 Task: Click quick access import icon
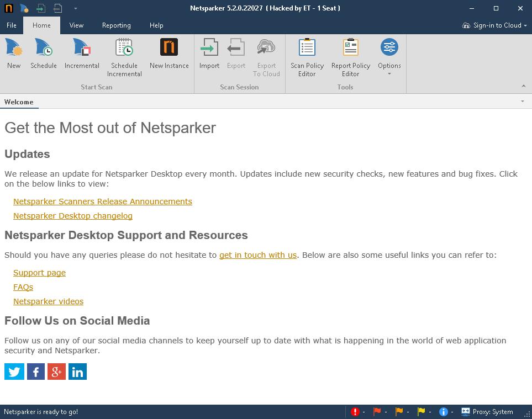tap(41, 8)
